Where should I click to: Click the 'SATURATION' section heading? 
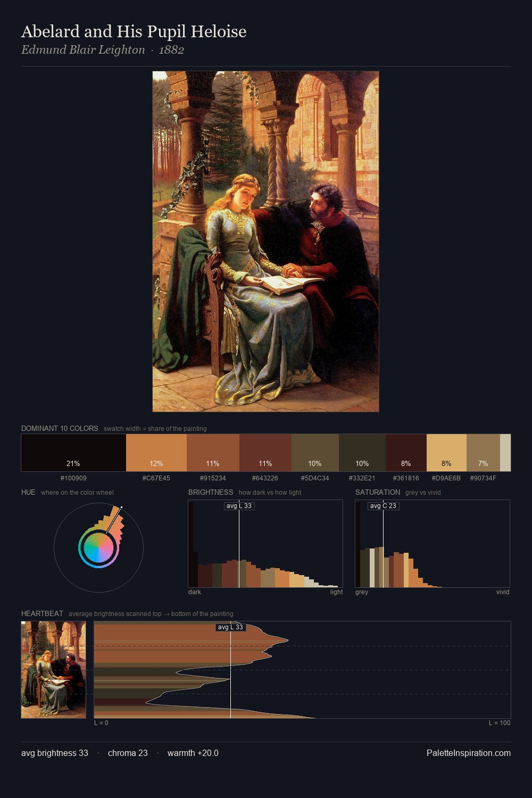[378, 492]
